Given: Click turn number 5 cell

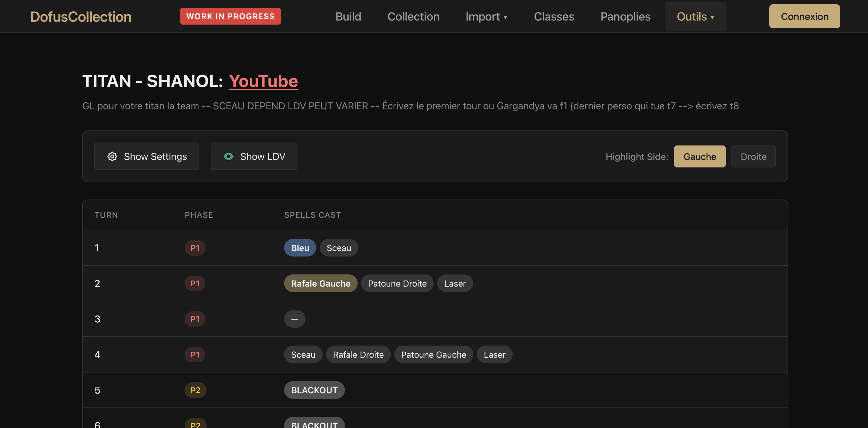Looking at the screenshot, I should [97, 390].
